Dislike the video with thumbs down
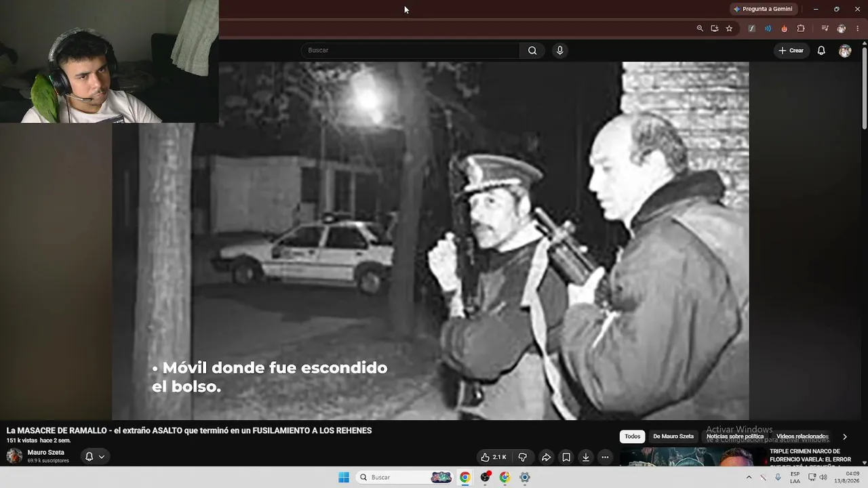 click(x=522, y=457)
